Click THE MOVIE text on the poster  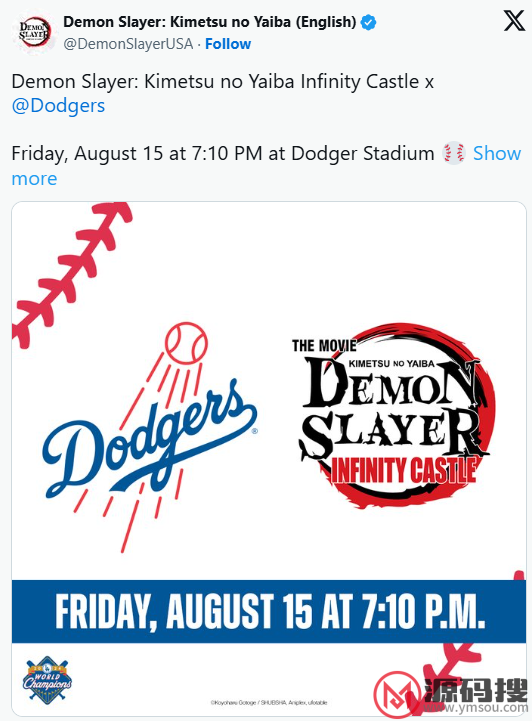[x=324, y=345]
